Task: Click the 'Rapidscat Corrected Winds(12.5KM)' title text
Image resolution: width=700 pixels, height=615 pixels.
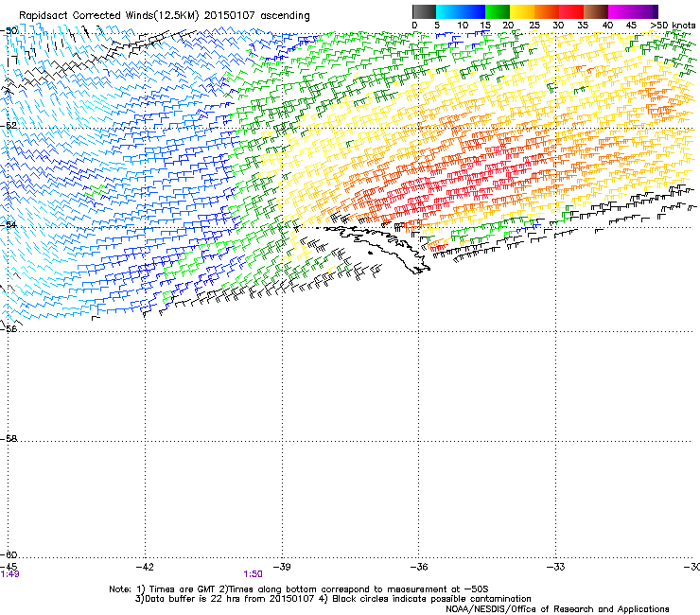Action: tap(109, 16)
